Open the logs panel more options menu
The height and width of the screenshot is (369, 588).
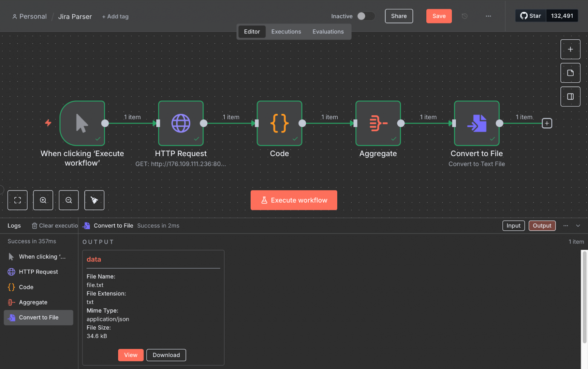point(565,226)
